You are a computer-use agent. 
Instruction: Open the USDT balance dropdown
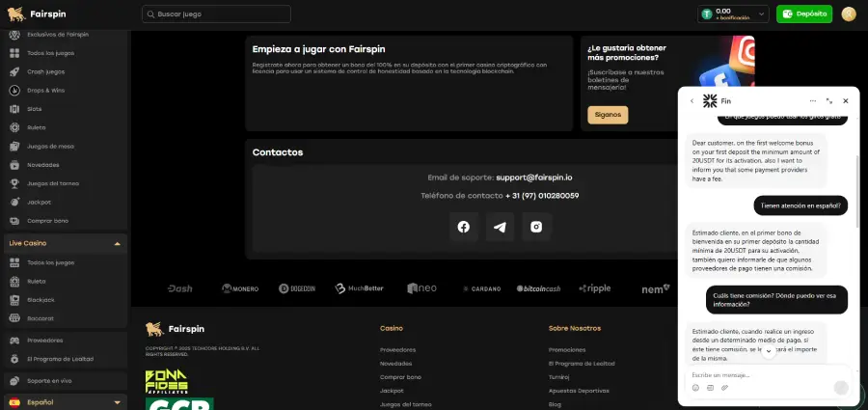(733, 14)
